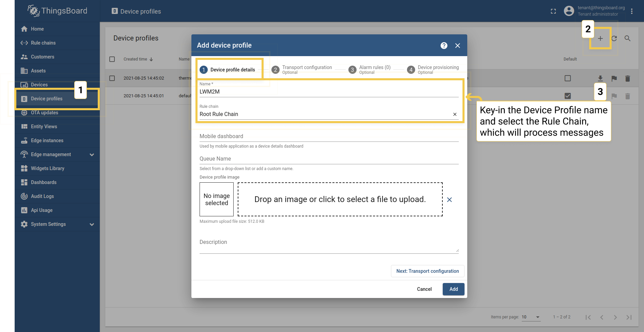The height and width of the screenshot is (332, 644).
Task: Edit the Name field LWM2M
Action: tap(329, 92)
